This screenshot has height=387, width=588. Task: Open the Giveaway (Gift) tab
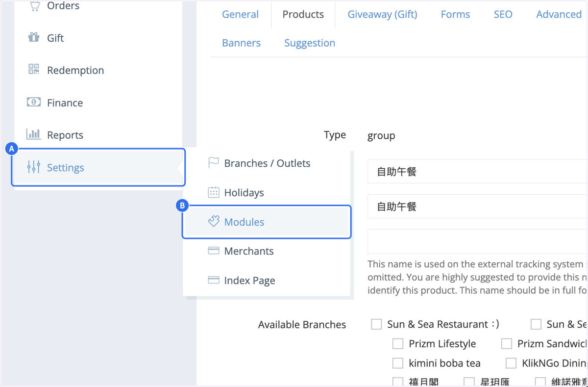pyautogui.click(x=383, y=14)
